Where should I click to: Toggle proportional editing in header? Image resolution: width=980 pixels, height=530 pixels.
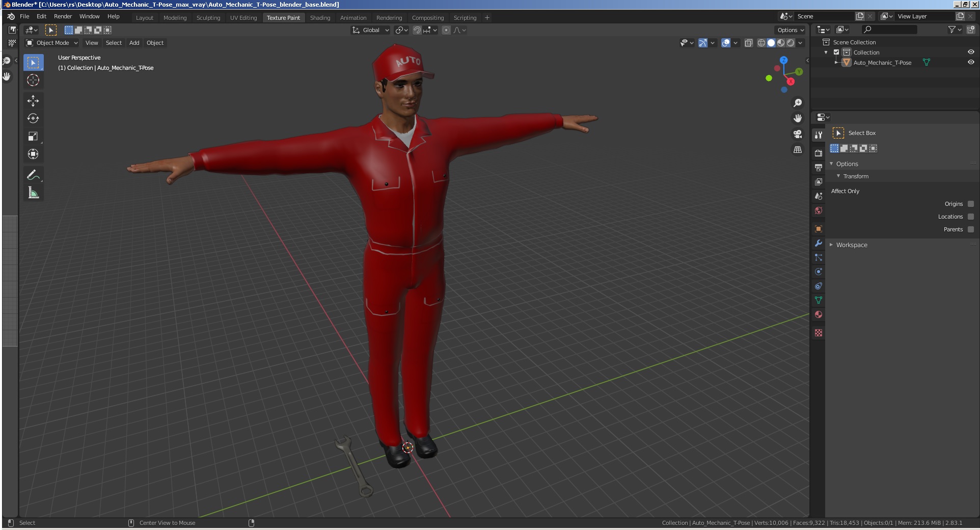coord(446,30)
